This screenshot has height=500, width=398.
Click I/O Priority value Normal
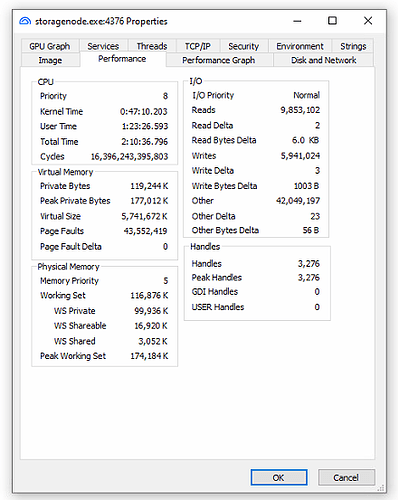307,95
